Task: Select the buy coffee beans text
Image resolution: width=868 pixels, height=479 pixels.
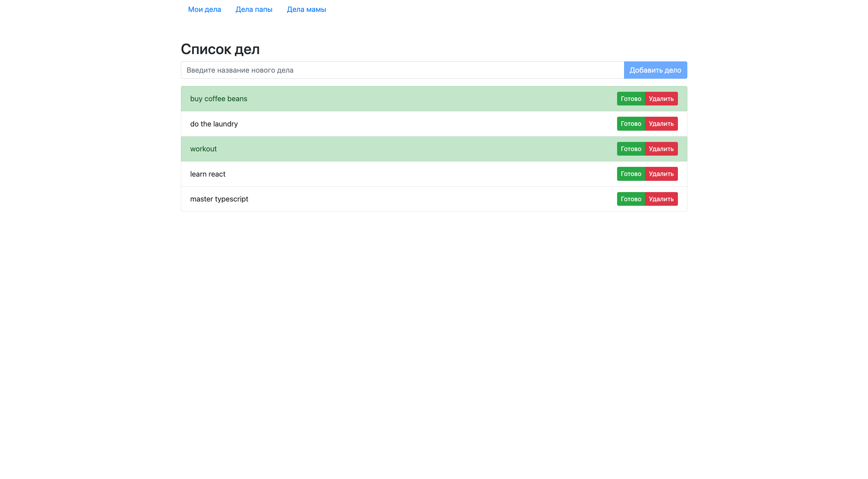Action: click(x=218, y=99)
